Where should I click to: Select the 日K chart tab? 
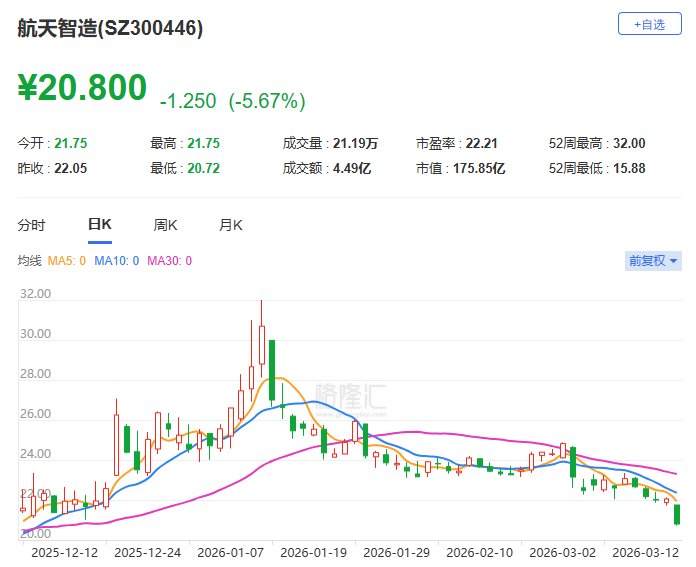click(100, 225)
